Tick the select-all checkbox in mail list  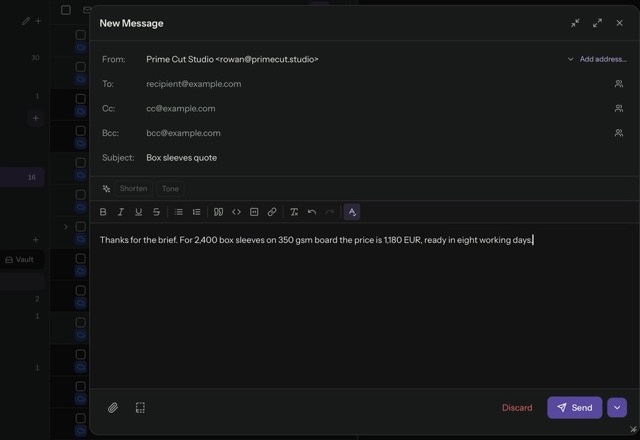click(x=66, y=10)
